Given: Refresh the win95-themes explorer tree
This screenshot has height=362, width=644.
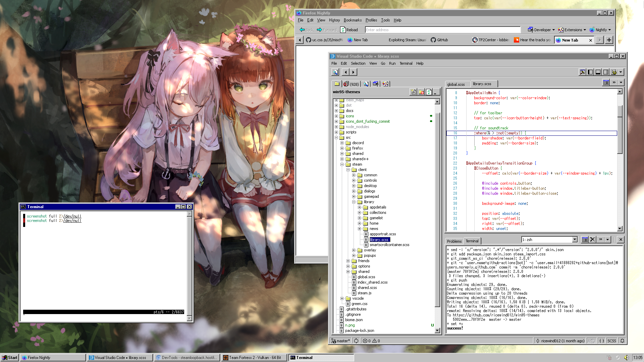Looking at the screenshot, I should click(x=429, y=92).
